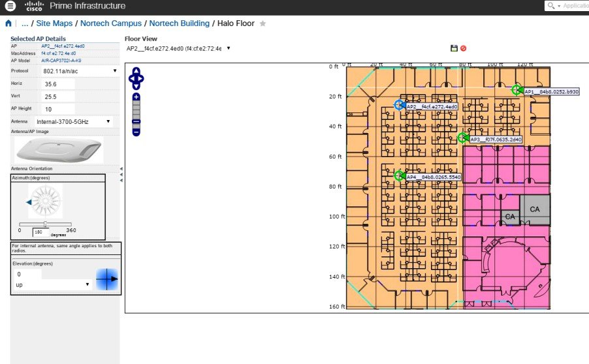Mark Halo Floor as favorite star

[x=263, y=23]
